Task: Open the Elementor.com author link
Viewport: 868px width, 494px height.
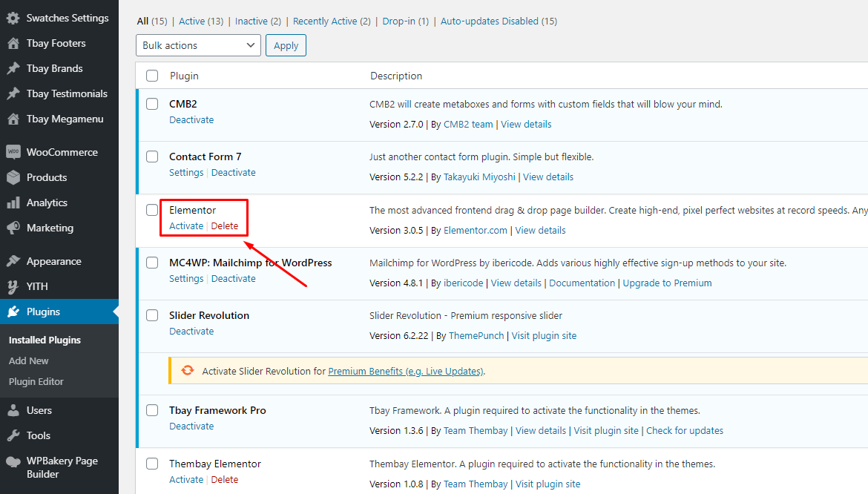Action: [475, 231]
